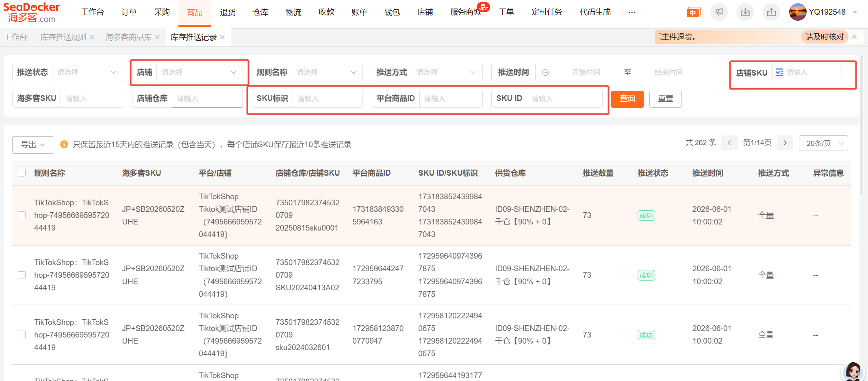Image resolution: width=868 pixels, height=381 pixels.
Task: Open the 代码生成 menu
Action: [595, 12]
